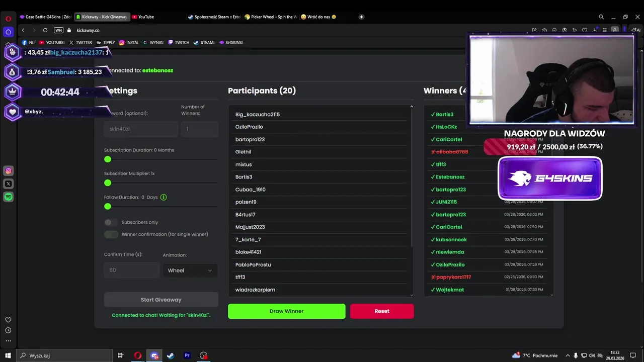Open the FB! bookmark

(x=28, y=43)
